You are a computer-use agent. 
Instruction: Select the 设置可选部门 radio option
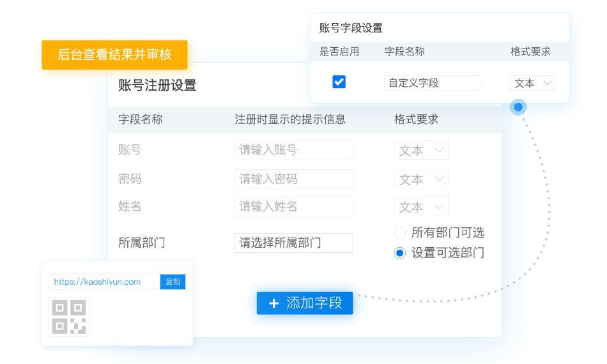400,253
